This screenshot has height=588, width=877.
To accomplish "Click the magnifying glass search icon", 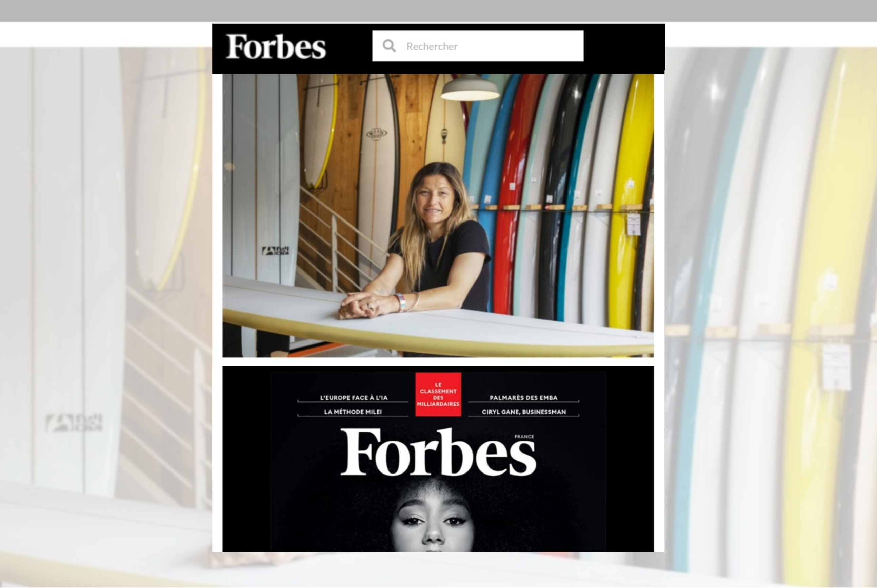I will 389,46.
